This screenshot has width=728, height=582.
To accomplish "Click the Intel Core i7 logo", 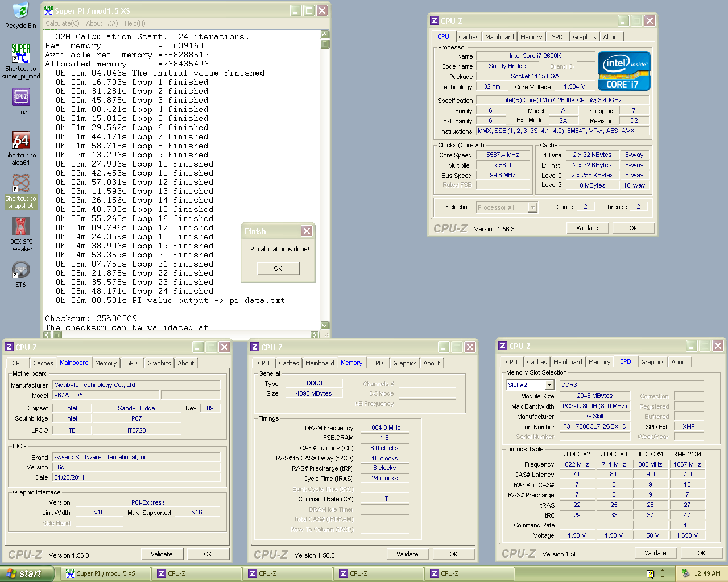I will pos(624,71).
